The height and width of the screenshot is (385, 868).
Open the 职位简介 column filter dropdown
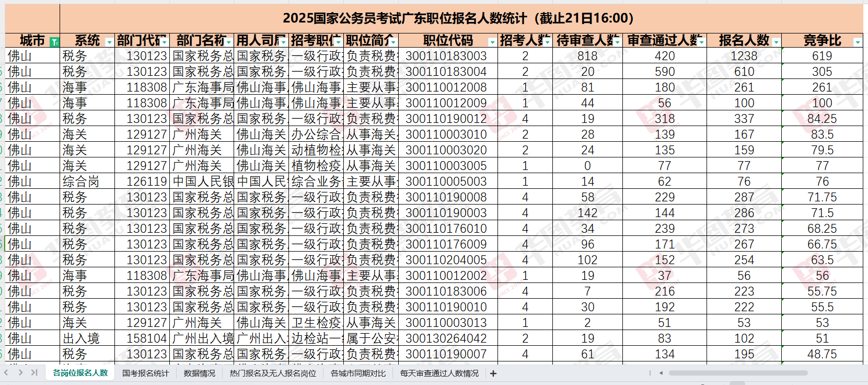click(x=393, y=42)
